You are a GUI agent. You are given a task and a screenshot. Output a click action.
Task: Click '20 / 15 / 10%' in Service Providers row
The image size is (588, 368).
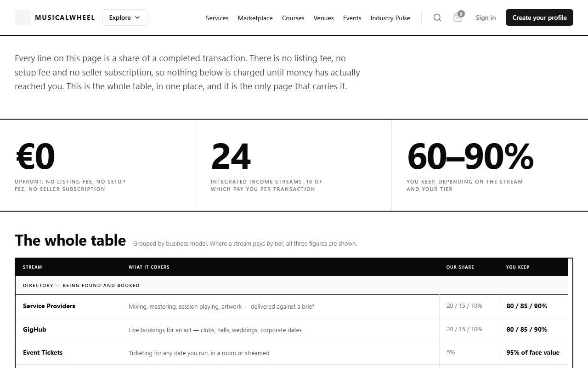tap(464, 305)
